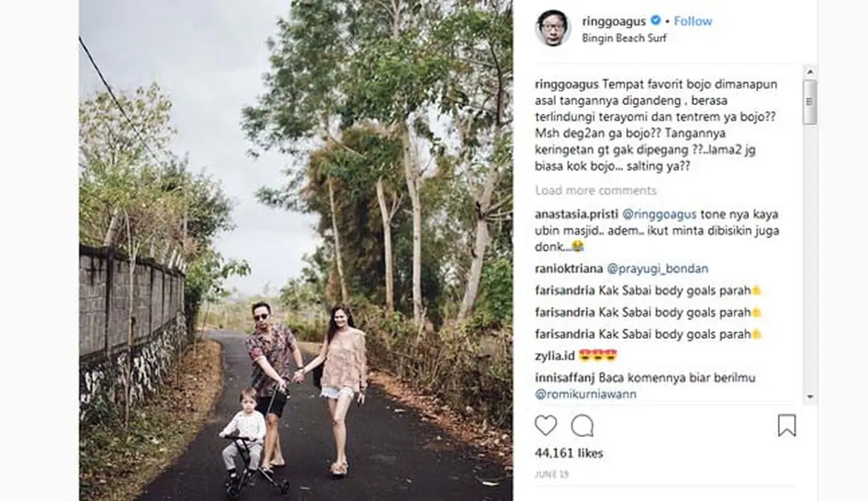Click the blue verified badge
Screen dimensions: 868x501
[x=656, y=21]
